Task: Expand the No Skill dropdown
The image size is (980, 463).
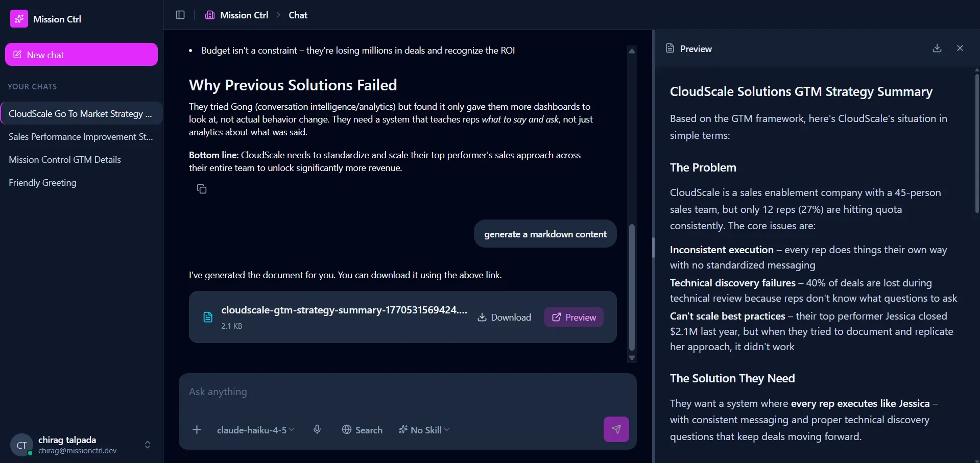Action: pyautogui.click(x=424, y=430)
